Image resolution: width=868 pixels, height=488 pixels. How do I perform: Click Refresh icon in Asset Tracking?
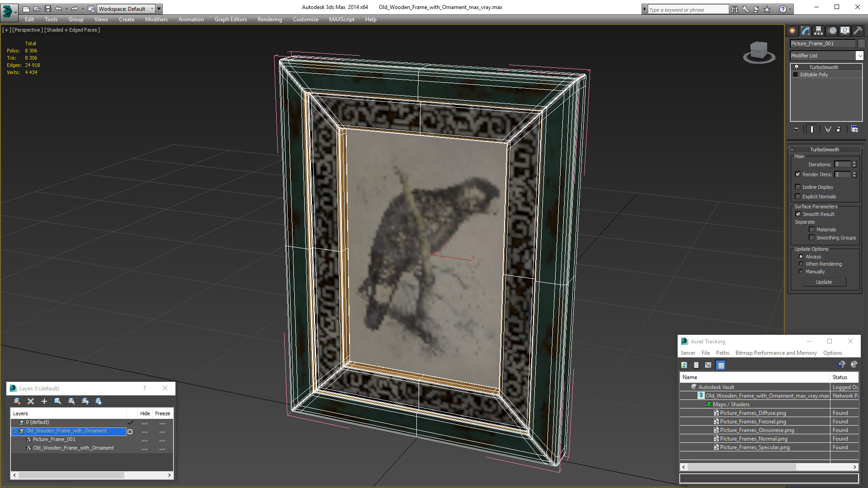pyautogui.click(x=684, y=365)
